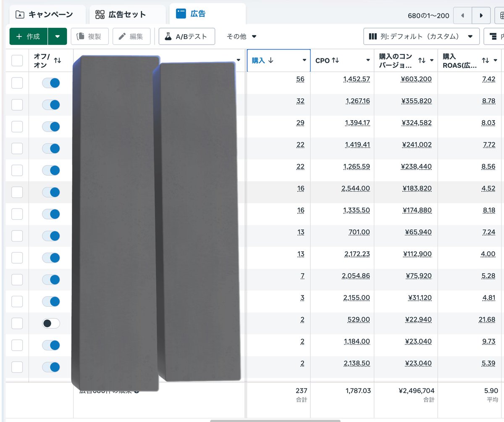The image size is (504, 422).
Task: Click the CPO value 2,054.86
Action: [356, 276]
